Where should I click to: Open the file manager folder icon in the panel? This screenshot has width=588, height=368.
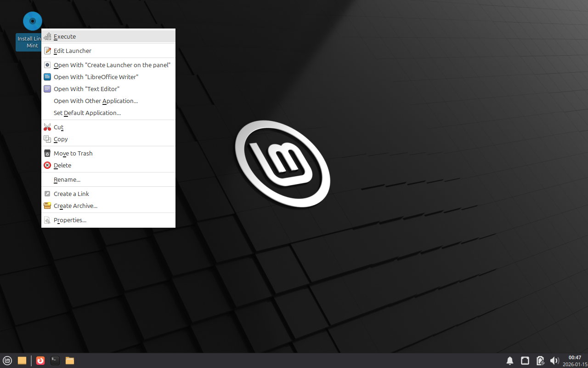(70, 361)
